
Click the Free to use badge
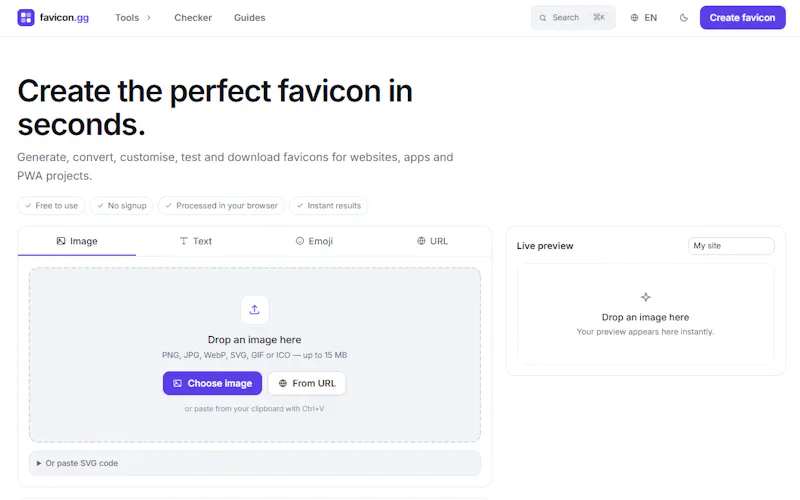click(x=52, y=206)
